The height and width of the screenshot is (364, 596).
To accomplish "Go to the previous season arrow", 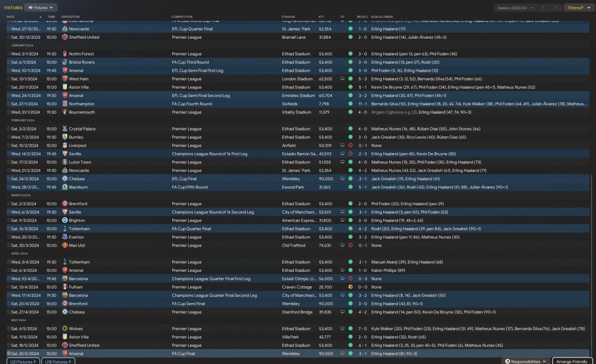I will pos(543,8).
